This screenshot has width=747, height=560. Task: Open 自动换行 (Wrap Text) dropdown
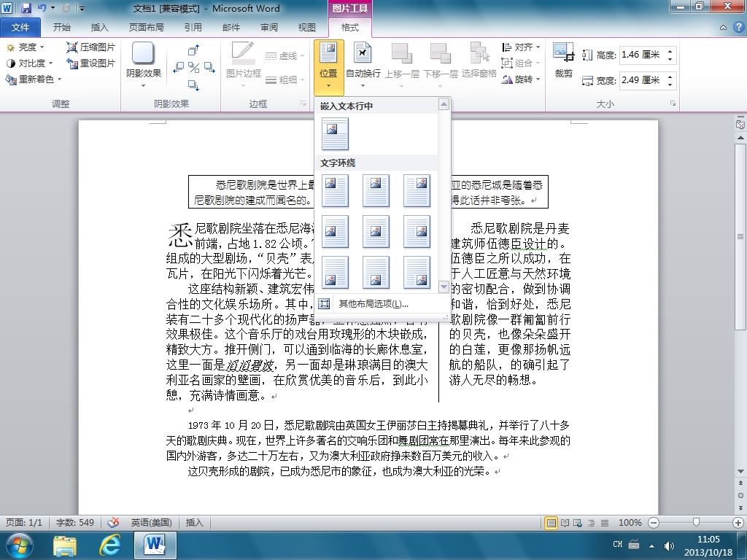363,66
